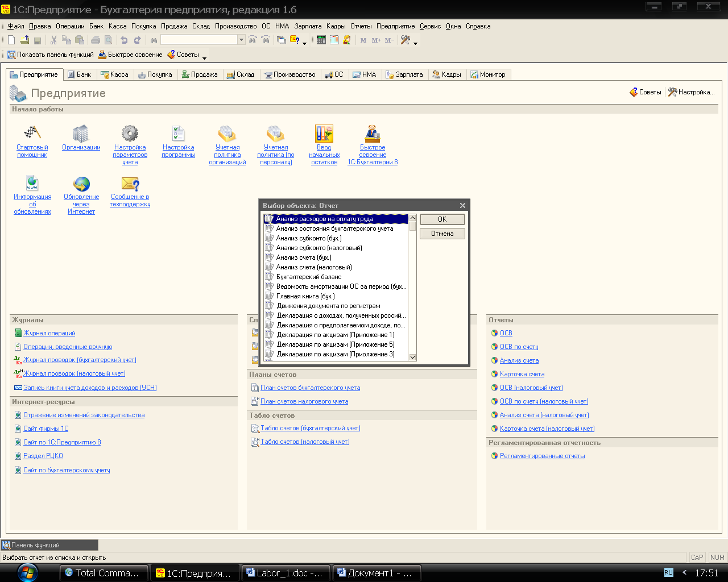728x582 pixels.
Task: Click Панель функций window tab at bottom
Action: [x=49, y=545]
